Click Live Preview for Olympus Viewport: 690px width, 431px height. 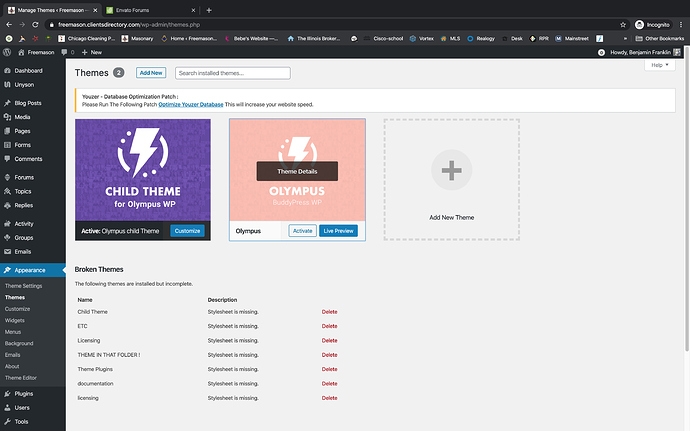[338, 231]
